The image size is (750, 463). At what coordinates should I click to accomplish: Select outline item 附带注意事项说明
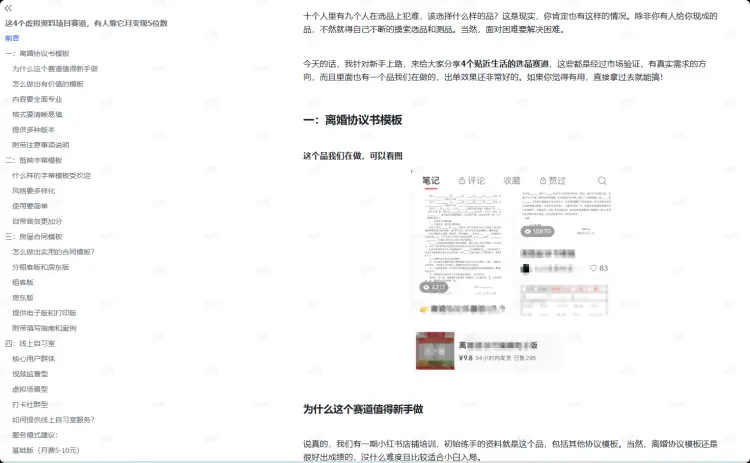coord(41,145)
